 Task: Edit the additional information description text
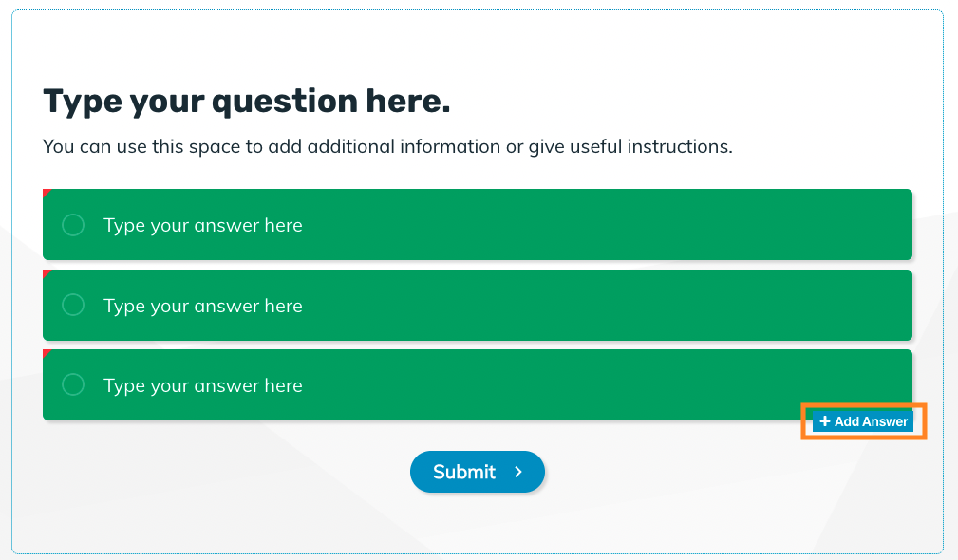pos(387,146)
